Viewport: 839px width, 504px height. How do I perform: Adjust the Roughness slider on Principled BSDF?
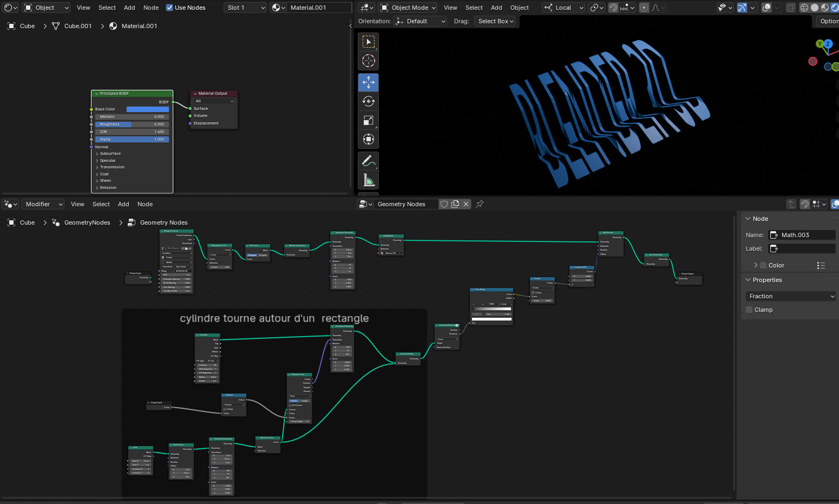coord(132,125)
